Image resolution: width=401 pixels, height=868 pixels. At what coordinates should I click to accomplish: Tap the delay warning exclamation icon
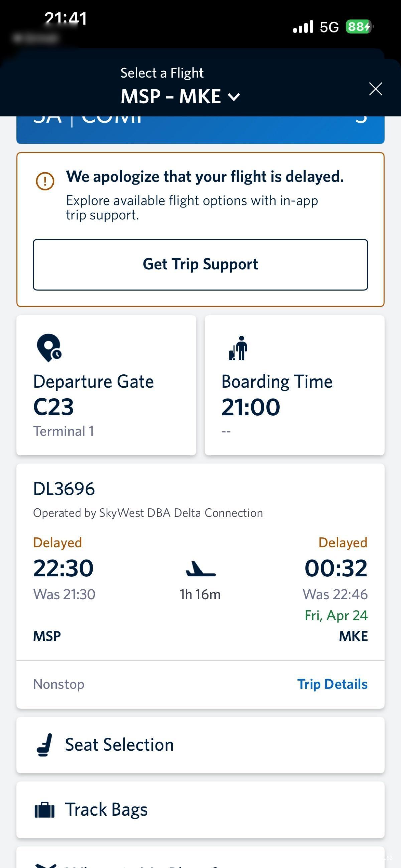pos(45,181)
